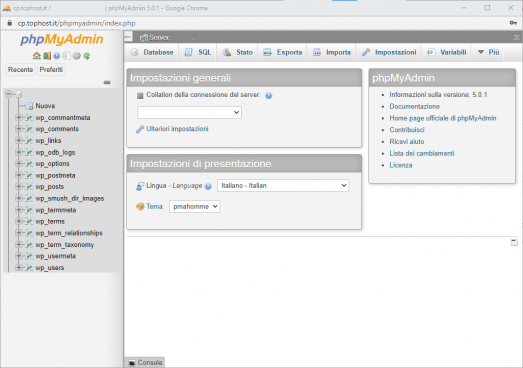Switch to the Impostazioni tab
Viewport: 523px width, 368px height.
pyautogui.click(x=389, y=52)
